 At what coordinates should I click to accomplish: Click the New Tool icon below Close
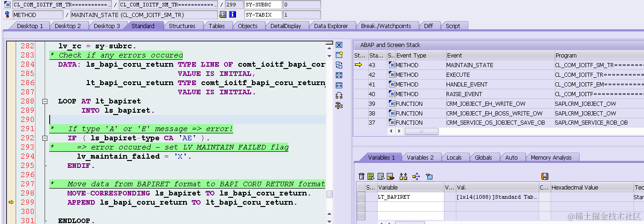tap(339, 55)
